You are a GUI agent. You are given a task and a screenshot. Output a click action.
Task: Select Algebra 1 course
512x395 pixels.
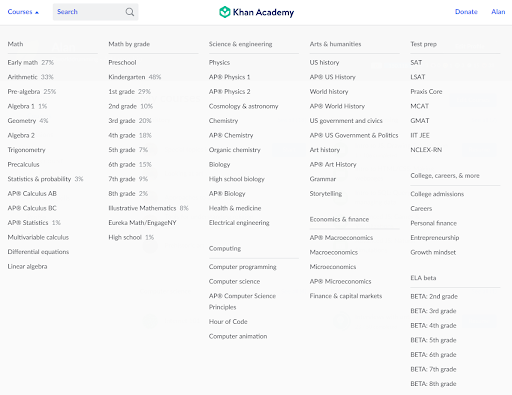(21, 106)
